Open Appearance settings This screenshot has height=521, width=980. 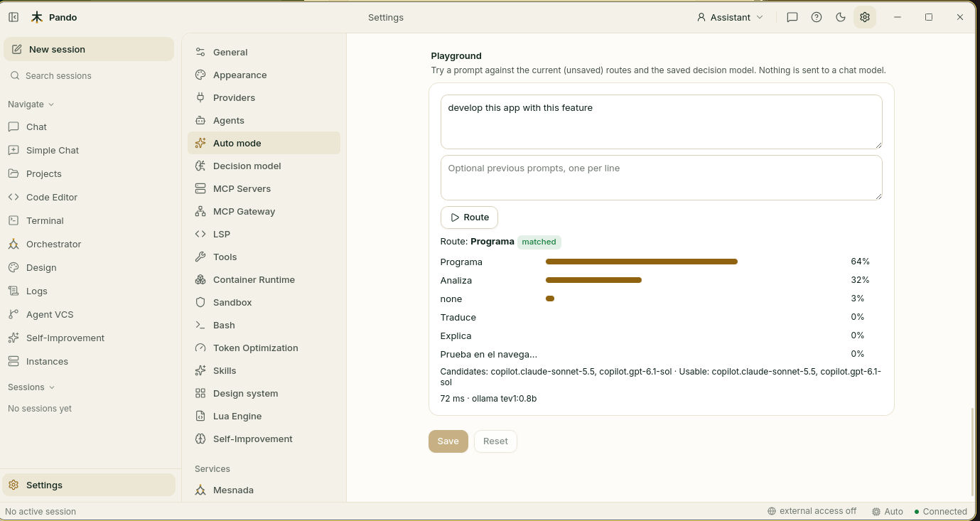(x=264, y=75)
